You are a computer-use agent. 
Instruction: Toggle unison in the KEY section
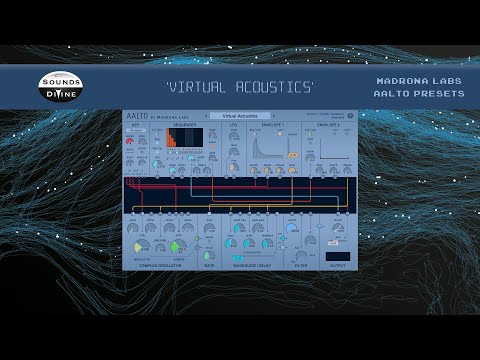pyautogui.click(x=142, y=152)
